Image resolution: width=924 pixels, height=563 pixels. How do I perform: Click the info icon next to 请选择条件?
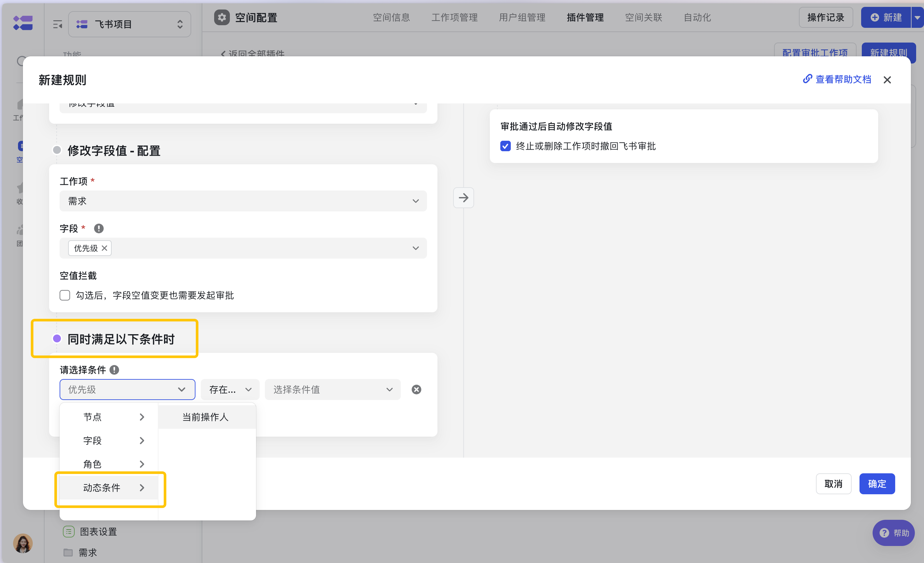coord(114,370)
